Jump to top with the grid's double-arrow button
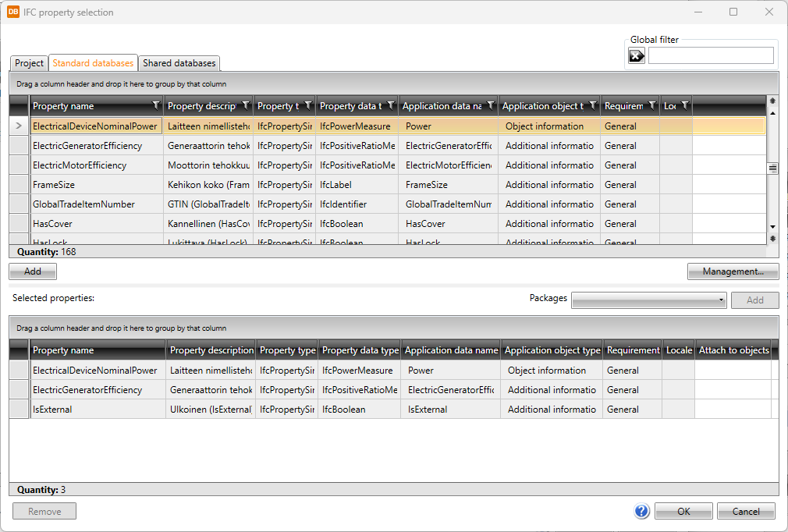Screen dimensions: 788x532 pyautogui.click(x=772, y=101)
